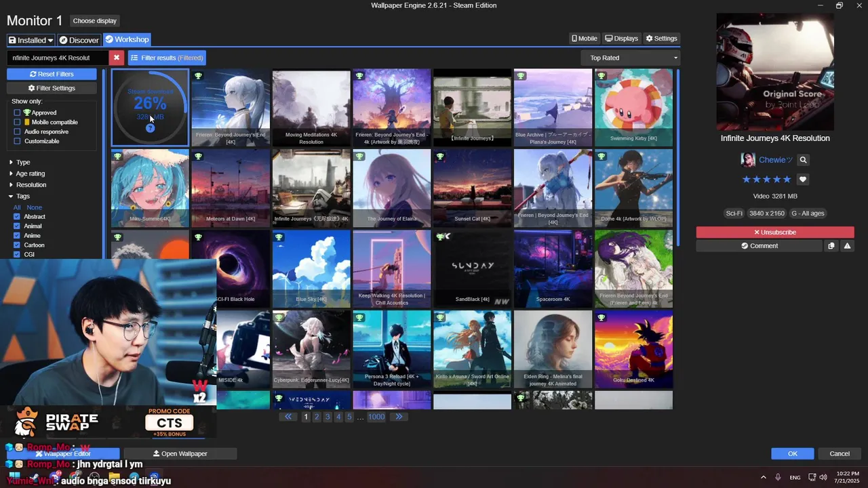
Task: Click the 3840 x 2160 resolution chip
Action: pyautogui.click(x=766, y=213)
